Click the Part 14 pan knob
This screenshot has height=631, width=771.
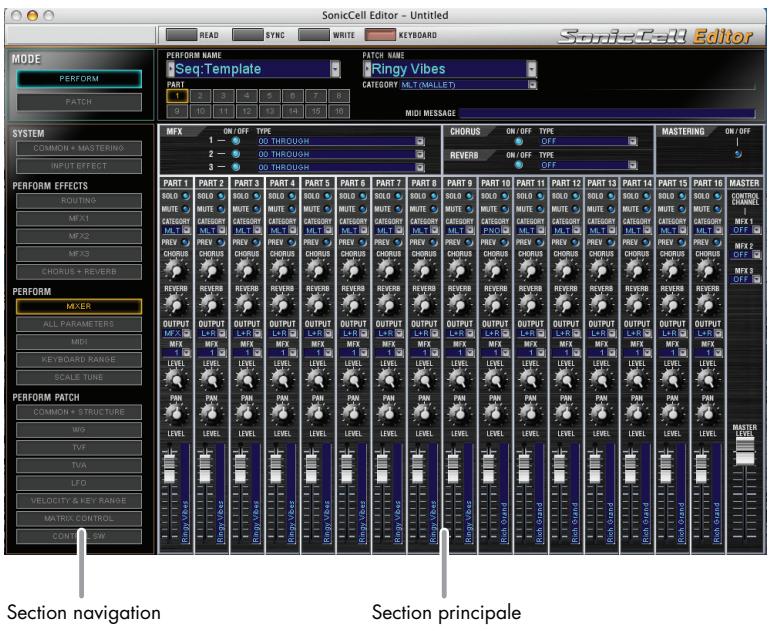(x=637, y=414)
